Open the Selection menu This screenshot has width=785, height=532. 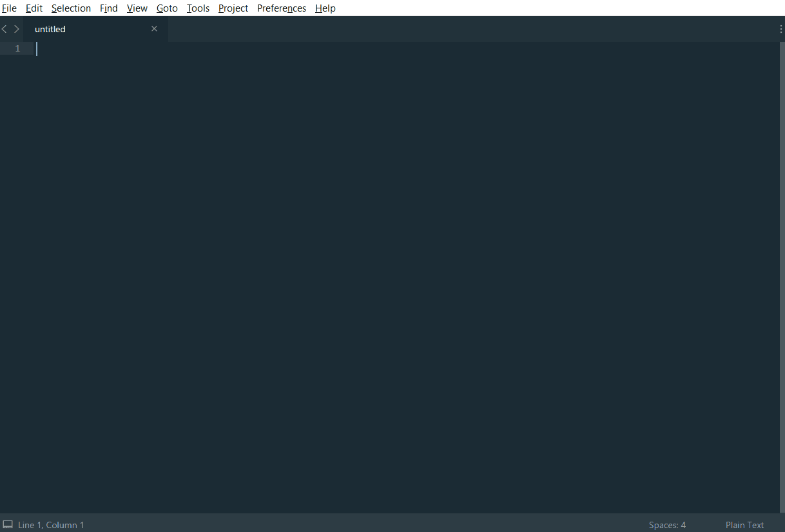click(71, 8)
